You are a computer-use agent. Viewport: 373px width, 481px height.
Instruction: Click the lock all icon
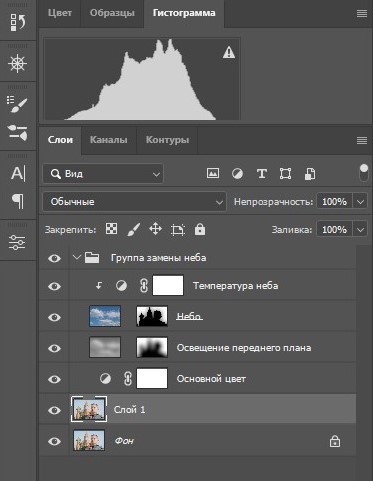tap(200, 230)
